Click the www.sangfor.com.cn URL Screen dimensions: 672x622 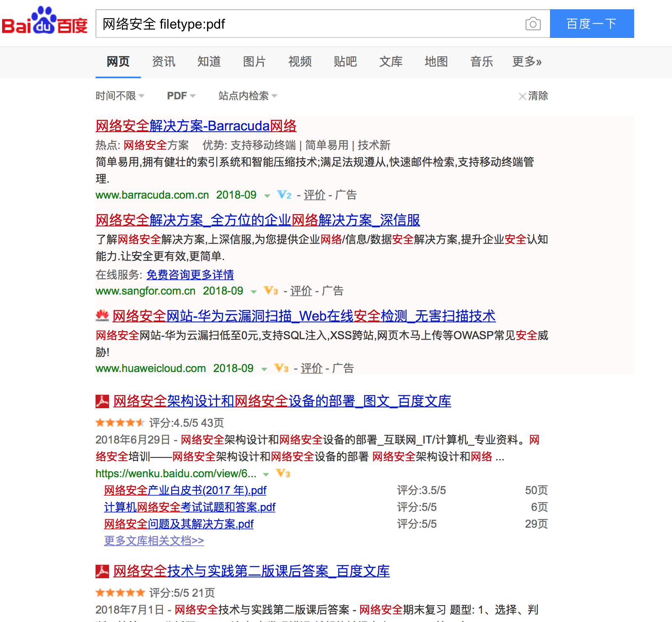coord(146,291)
